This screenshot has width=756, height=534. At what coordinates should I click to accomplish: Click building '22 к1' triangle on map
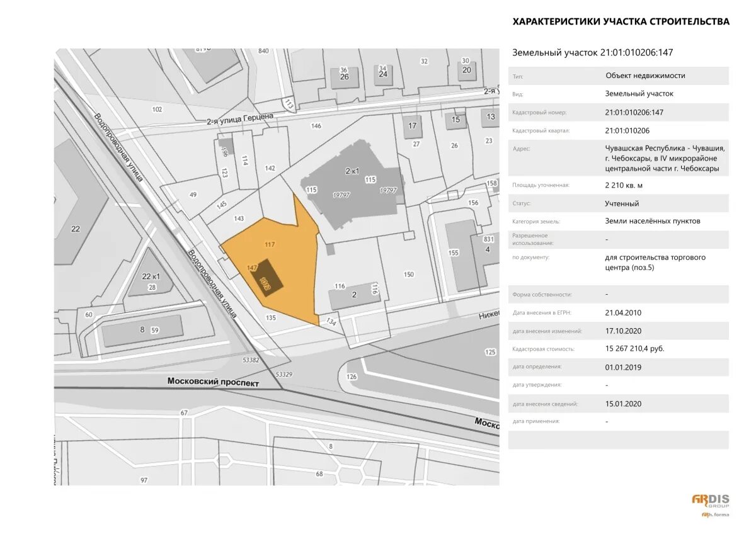[x=150, y=277]
